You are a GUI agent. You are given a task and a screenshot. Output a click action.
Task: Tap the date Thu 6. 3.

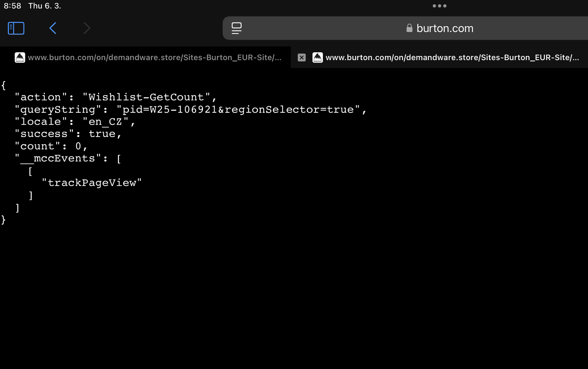point(44,6)
